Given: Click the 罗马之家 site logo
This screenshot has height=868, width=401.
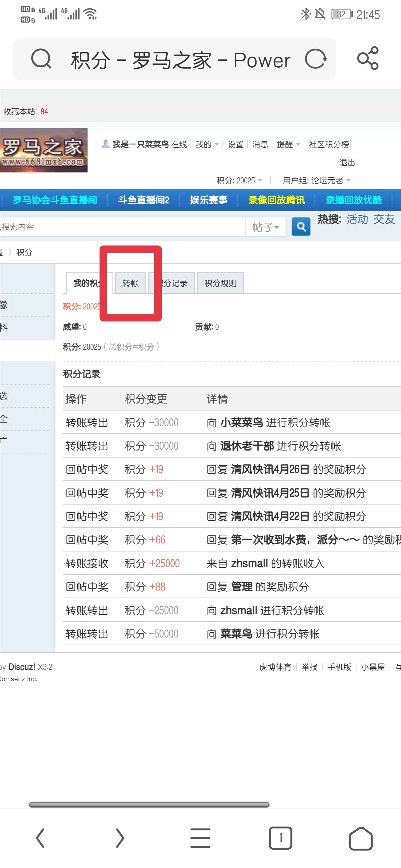Looking at the screenshot, I should pyautogui.click(x=44, y=150).
